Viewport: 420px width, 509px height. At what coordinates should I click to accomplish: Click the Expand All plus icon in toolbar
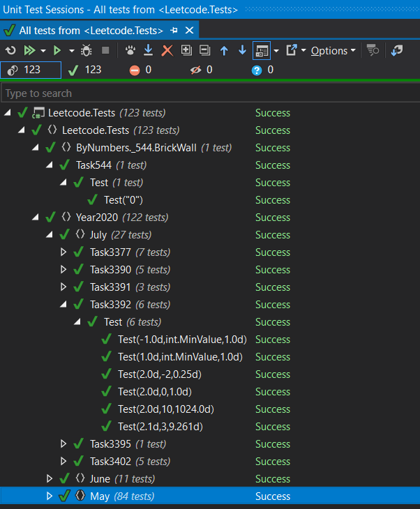186,50
